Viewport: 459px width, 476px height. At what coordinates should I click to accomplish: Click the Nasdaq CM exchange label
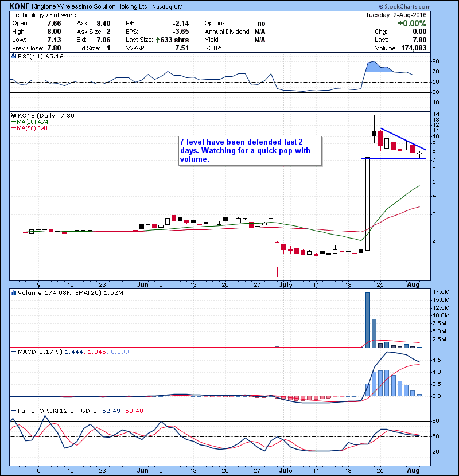coord(168,7)
